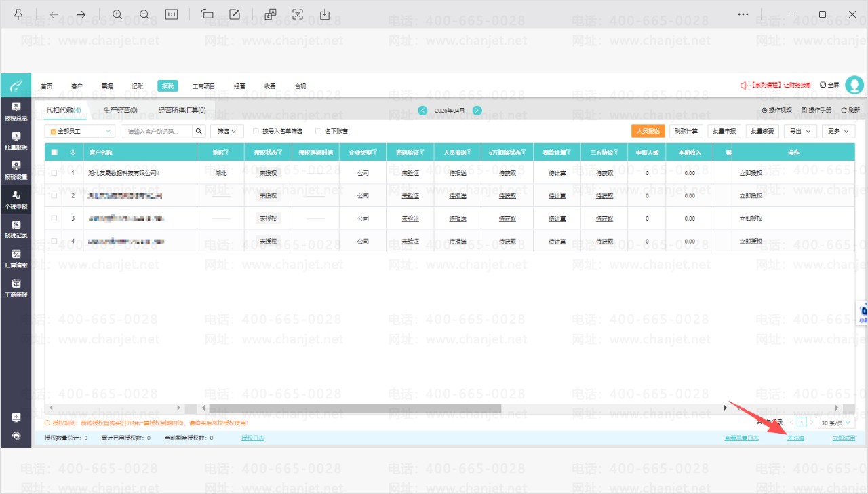Open 报税记录 in the sidebar
868x494 pixels.
coord(16,229)
